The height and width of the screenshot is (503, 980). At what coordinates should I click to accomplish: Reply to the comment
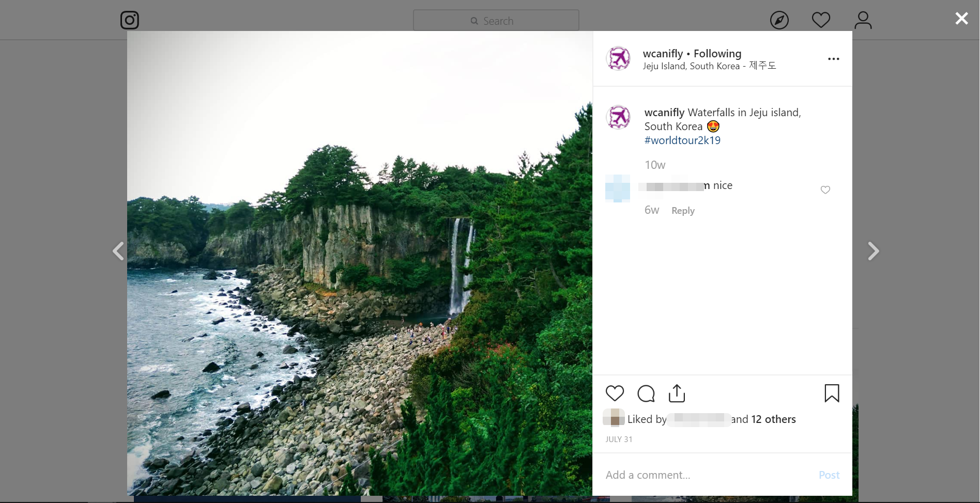[683, 210]
